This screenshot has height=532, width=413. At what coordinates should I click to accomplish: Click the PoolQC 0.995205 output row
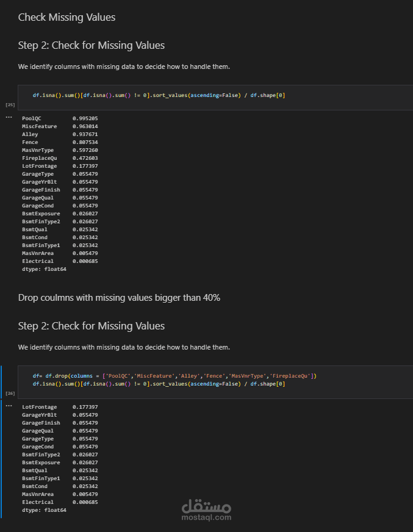pyautogui.click(x=60, y=118)
